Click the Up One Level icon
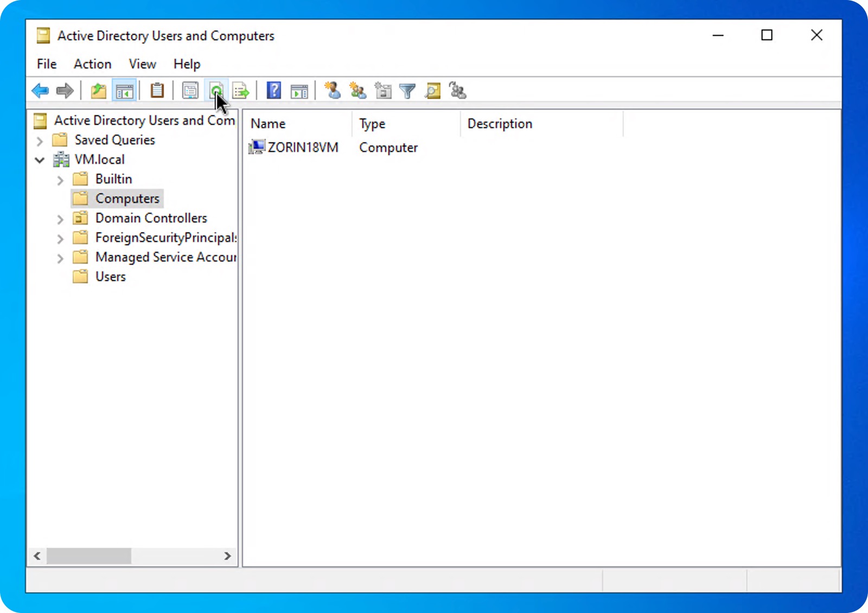868x613 pixels. tap(98, 91)
